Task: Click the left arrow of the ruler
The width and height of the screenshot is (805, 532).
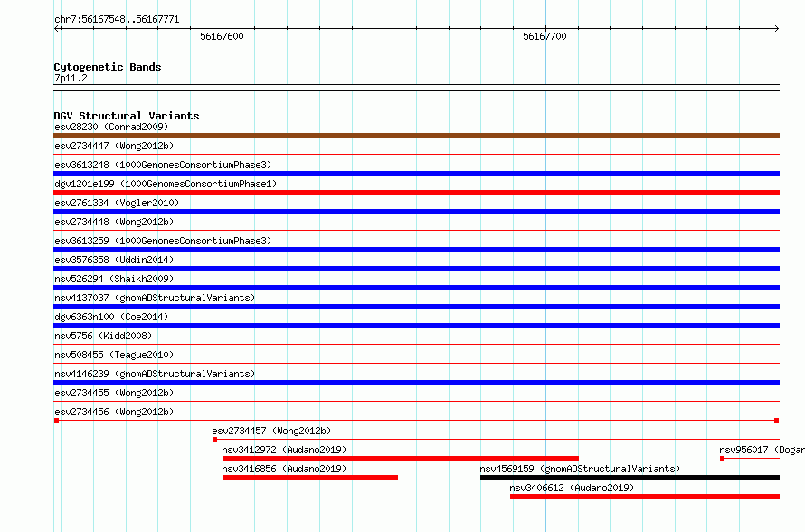Action: point(57,29)
